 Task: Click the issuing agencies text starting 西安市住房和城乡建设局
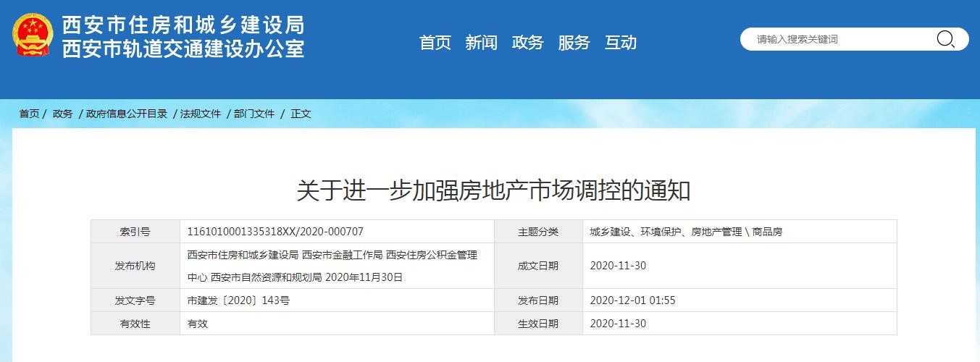pyautogui.click(x=332, y=266)
